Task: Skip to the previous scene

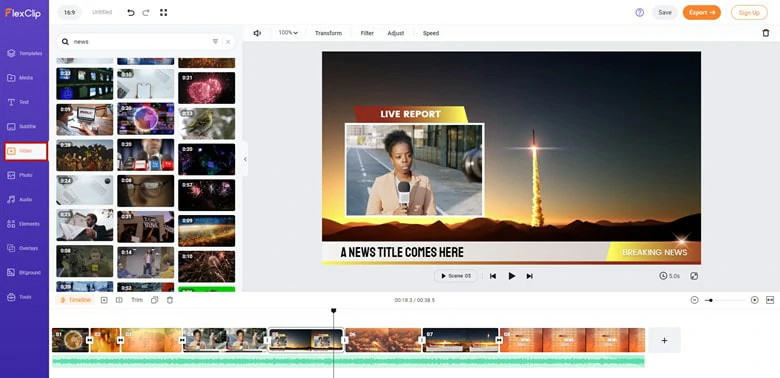Action: click(492, 276)
